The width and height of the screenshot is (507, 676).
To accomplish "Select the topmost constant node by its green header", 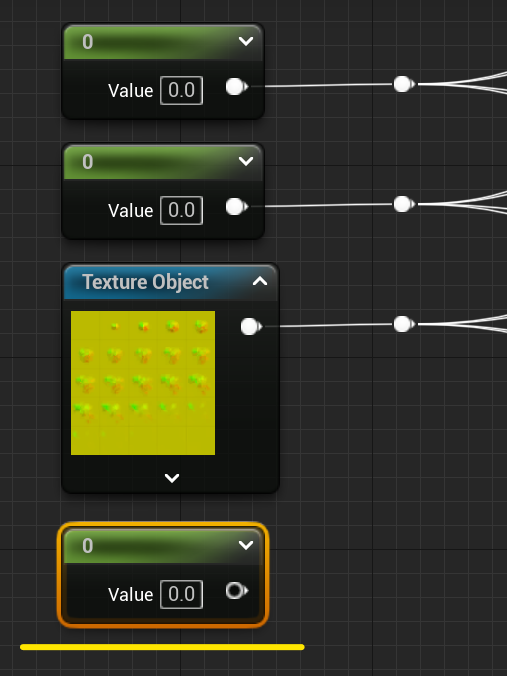I will (x=163, y=42).
